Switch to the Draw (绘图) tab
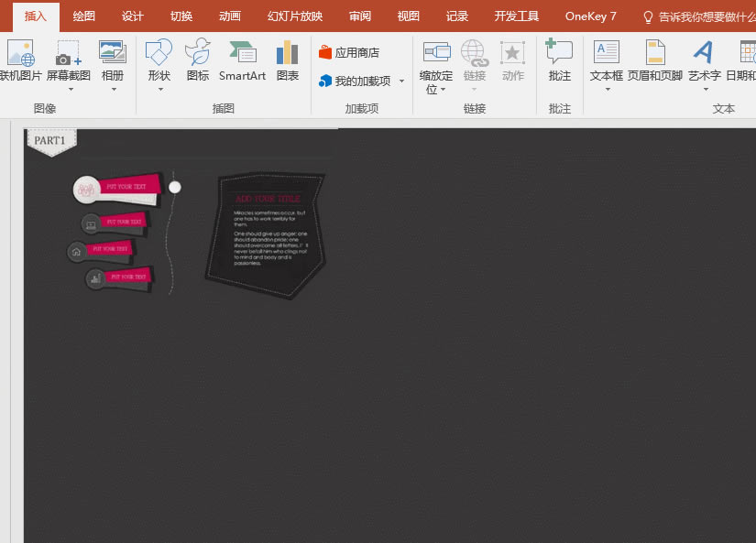The height and width of the screenshot is (543, 756). click(x=84, y=16)
